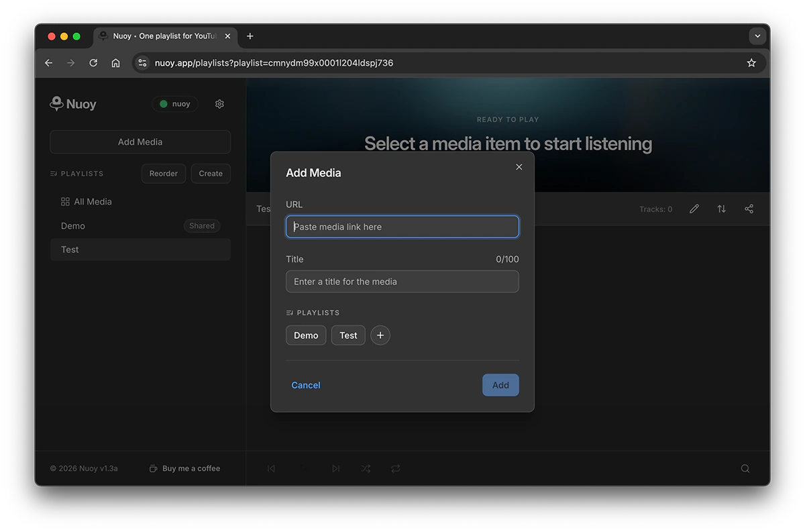
Task: Click the edit pencil icon for playlist
Action: click(x=694, y=209)
